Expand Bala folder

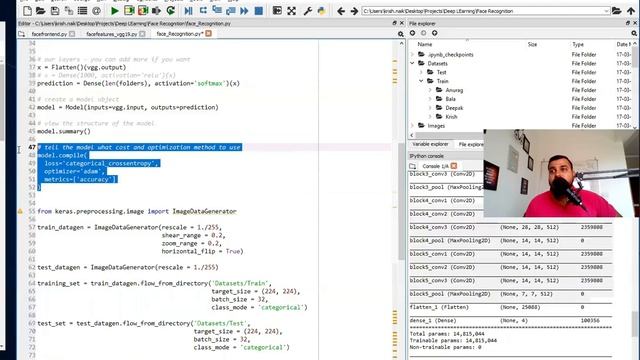click(x=430, y=99)
